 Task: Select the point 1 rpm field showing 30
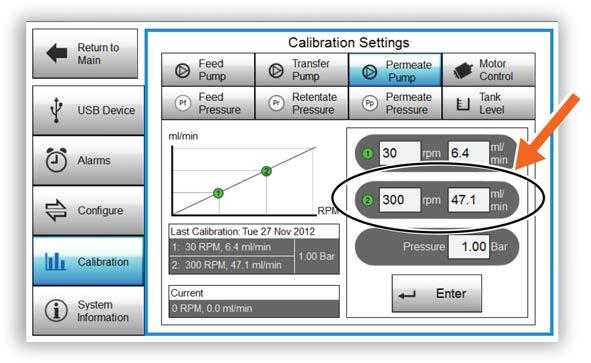400,153
